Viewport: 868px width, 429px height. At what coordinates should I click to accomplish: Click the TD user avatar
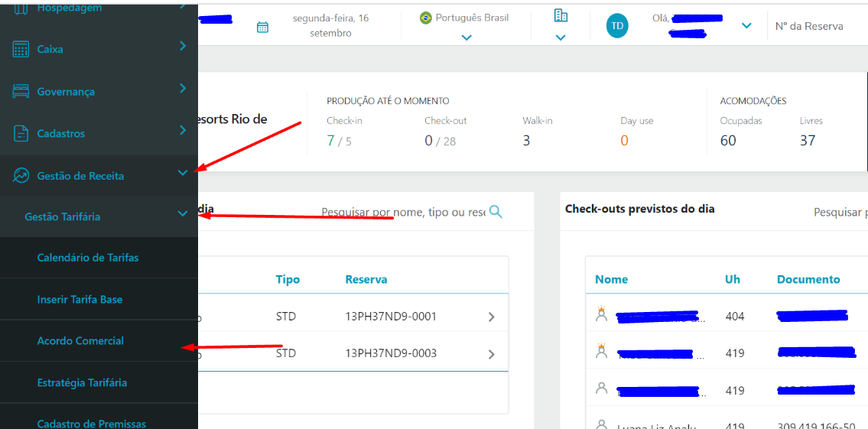click(618, 26)
